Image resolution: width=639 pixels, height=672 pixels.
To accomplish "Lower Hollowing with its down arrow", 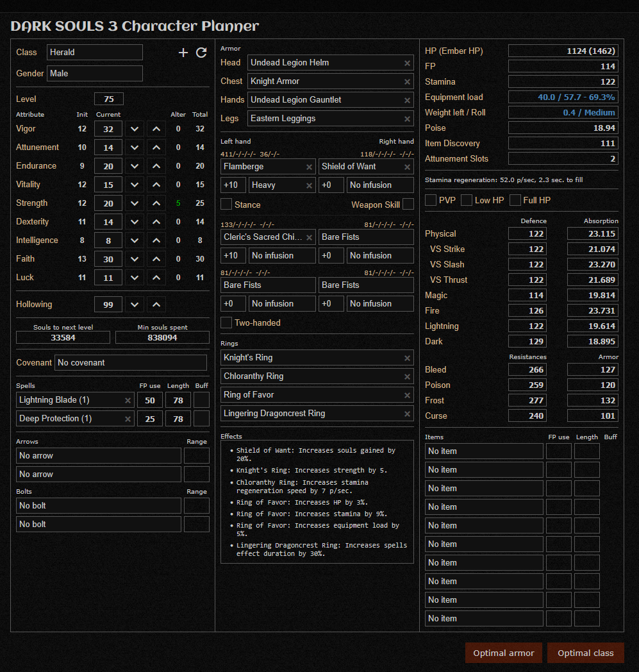I will [135, 305].
